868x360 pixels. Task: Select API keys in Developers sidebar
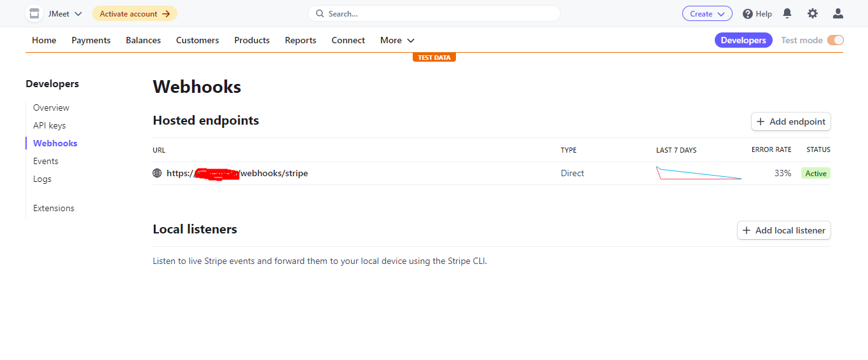[49, 125]
